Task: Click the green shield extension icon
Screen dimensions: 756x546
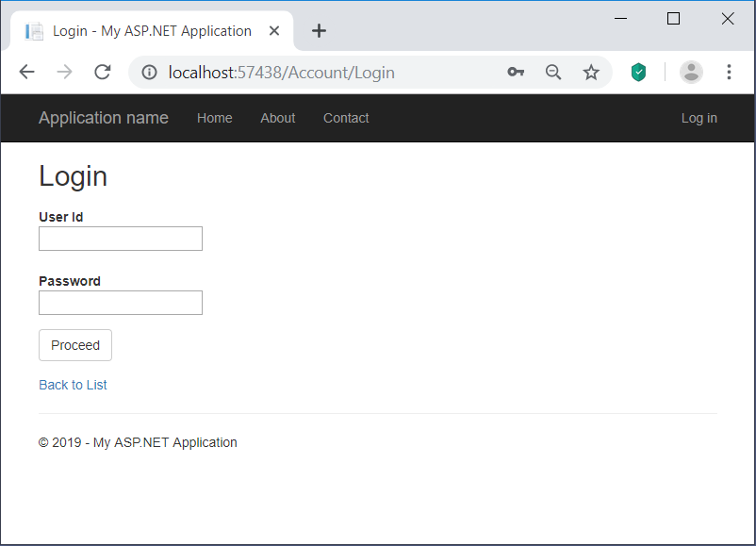Action: [x=638, y=72]
